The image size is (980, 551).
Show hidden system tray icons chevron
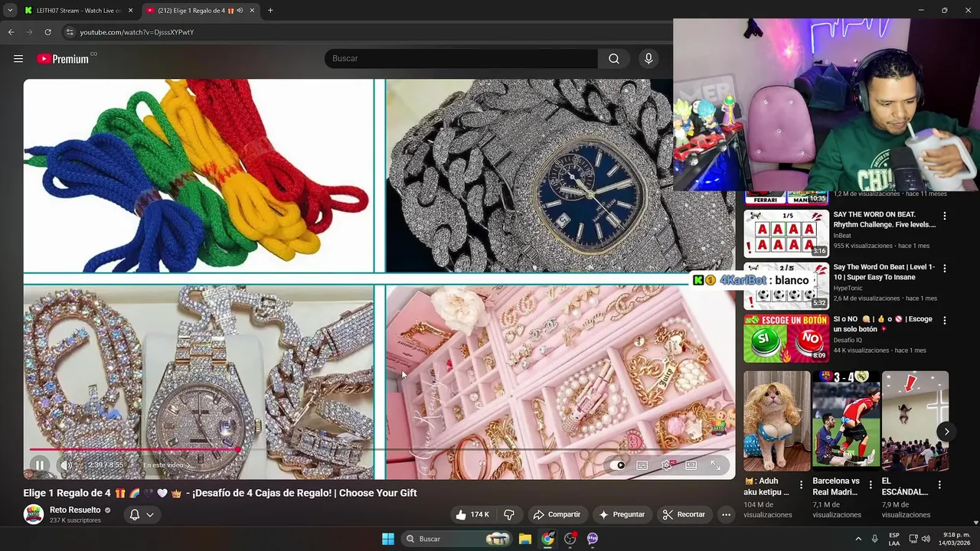point(858,539)
